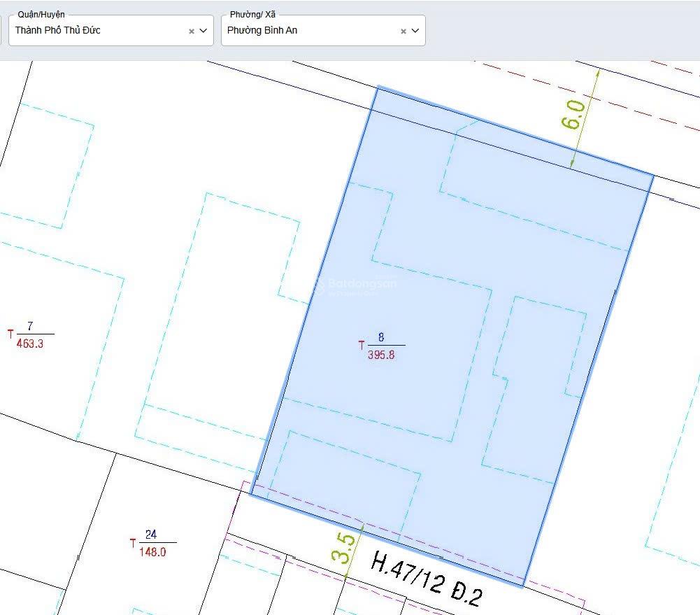Click the 148.0 area value
Image resolution: width=700 pixels, height=615 pixels.
click(152, 552)
